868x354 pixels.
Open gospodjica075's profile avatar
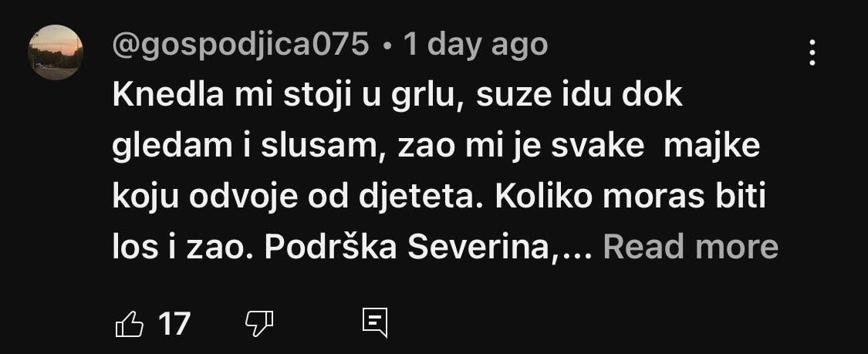click(x=56, y=52)
